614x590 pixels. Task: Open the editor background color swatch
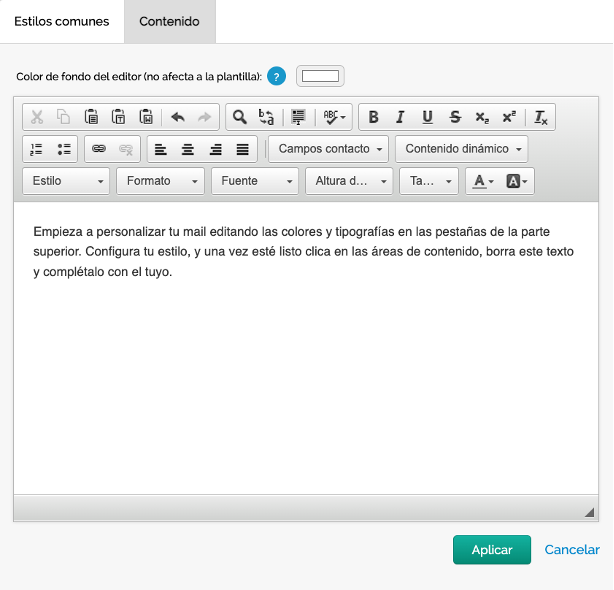320,76
